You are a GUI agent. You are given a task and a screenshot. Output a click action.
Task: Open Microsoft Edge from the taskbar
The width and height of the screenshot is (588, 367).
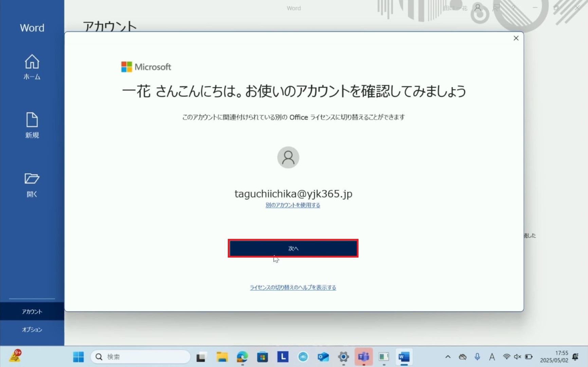click(242, 357)
